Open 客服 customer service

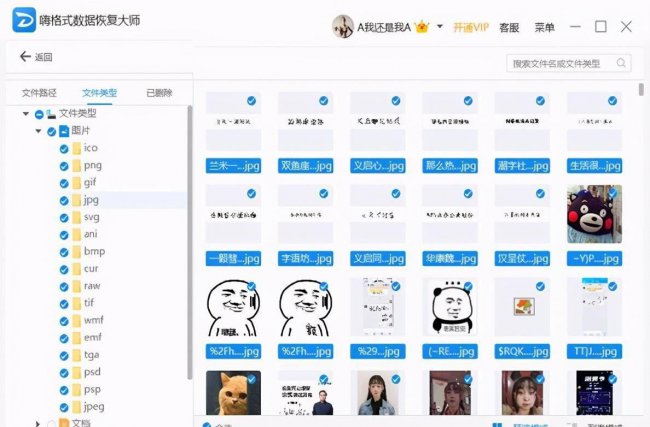509,27
